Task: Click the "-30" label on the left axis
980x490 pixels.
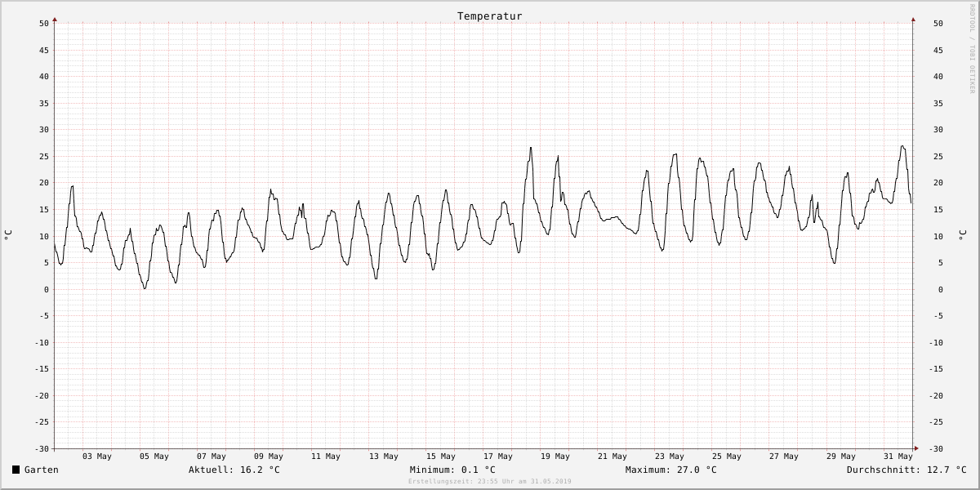Action: coord(42,449)
